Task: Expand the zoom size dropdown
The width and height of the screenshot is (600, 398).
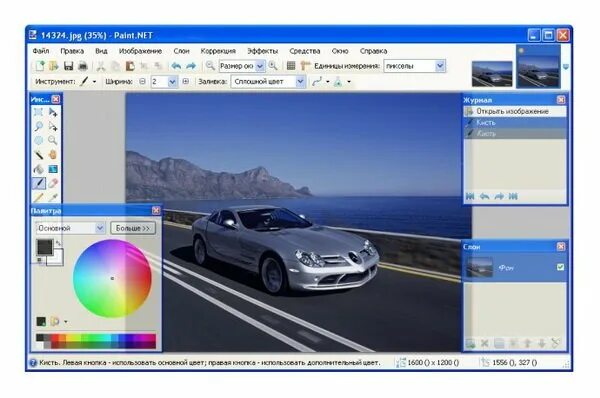Action: (x=260, y=66)
